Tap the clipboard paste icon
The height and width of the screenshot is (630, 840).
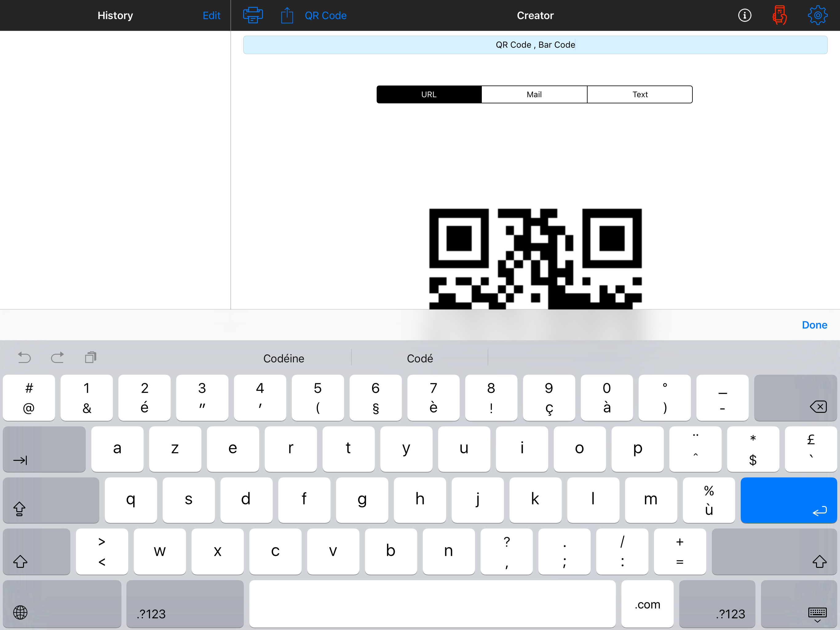click(91, 357)
